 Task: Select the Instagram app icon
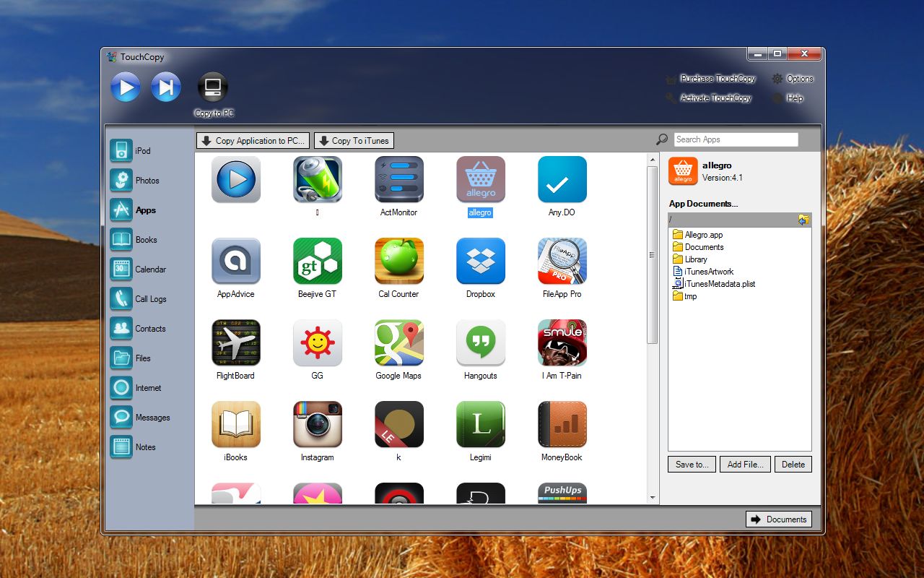pos(318,425)
